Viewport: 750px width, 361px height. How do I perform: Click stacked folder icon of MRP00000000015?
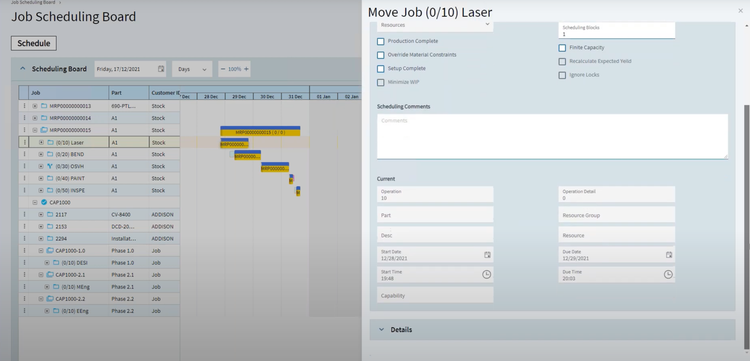44,130
